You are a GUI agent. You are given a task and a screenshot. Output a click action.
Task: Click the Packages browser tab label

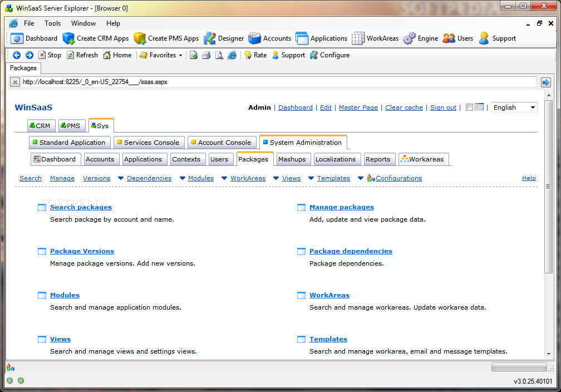tap(23, 68)
